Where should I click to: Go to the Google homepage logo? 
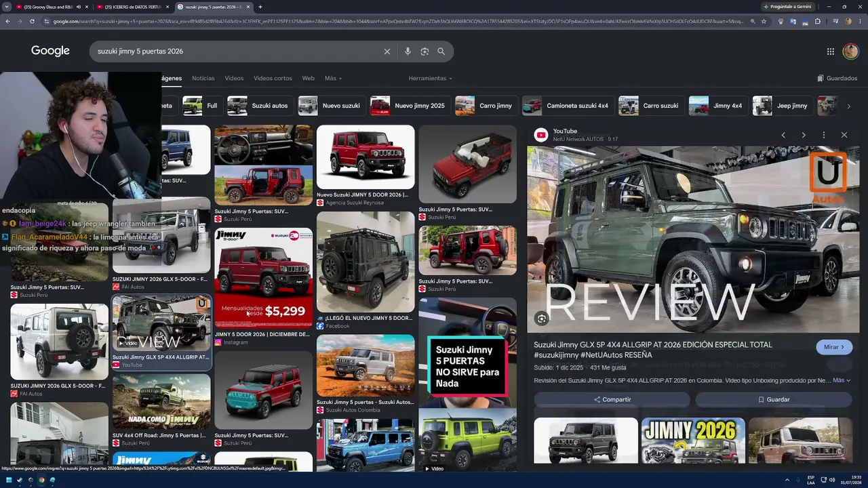(50, 52)
